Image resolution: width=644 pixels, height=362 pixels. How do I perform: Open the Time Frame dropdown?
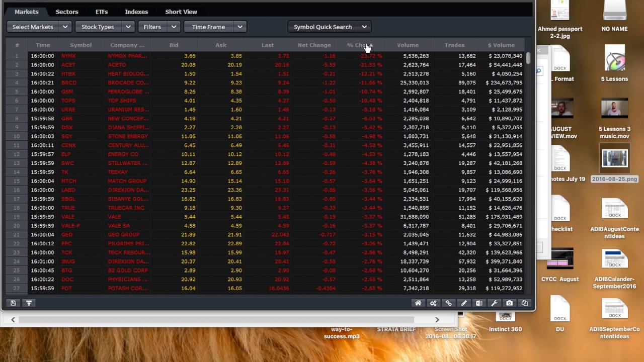pyautogui.click(x=214, y=27)
